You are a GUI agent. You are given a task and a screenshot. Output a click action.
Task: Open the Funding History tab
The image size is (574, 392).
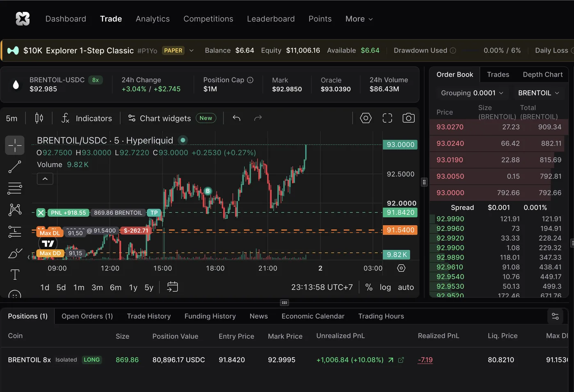(x=210, y=316)
